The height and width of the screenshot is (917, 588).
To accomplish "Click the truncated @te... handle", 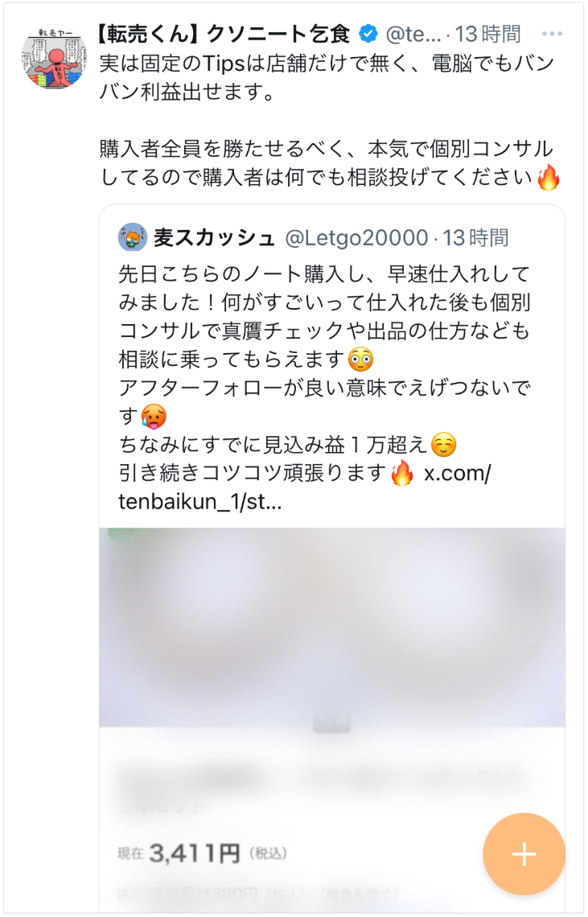I will tap(413, 35).
